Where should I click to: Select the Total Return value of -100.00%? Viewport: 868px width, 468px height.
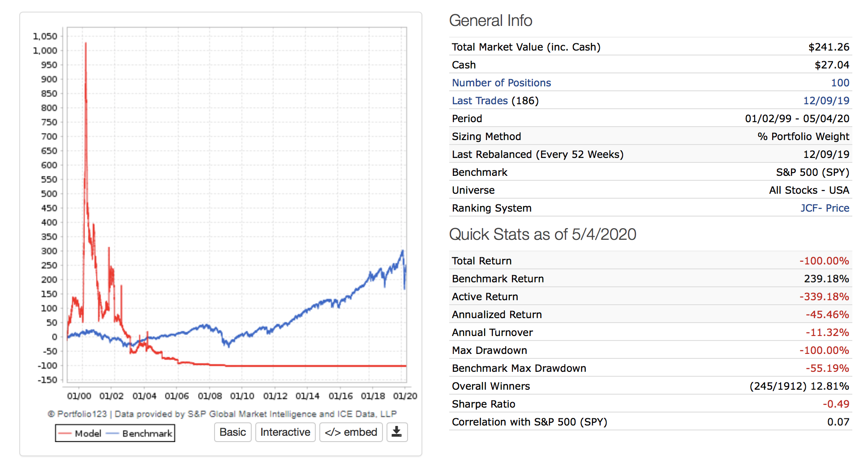824,261
